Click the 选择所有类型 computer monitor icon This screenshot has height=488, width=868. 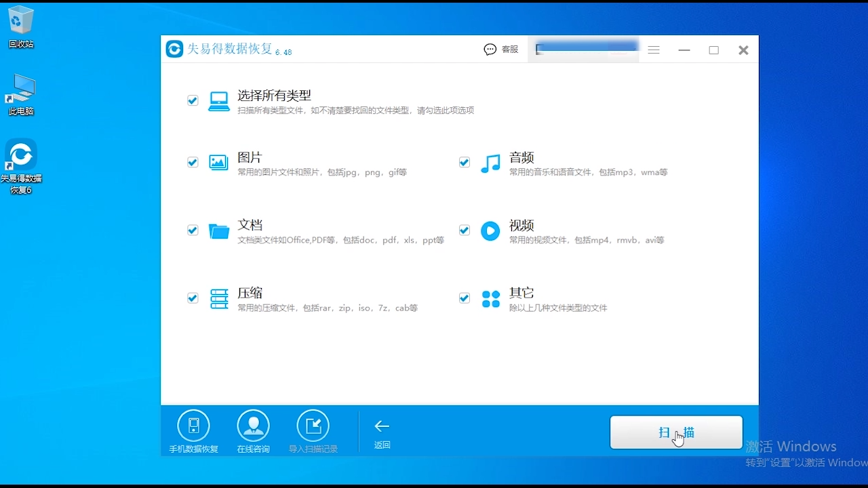[218, 100]
